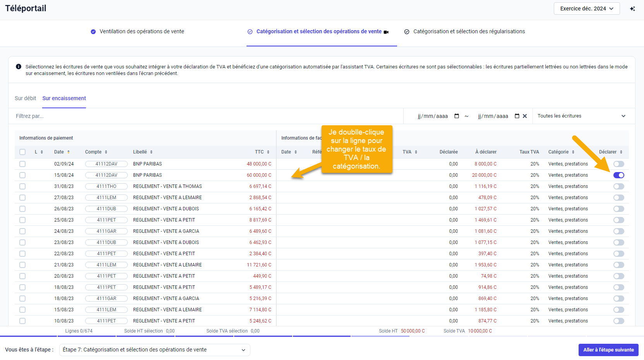Tick the checkbox for VENTE A THOMAS row

coord(22,186)
